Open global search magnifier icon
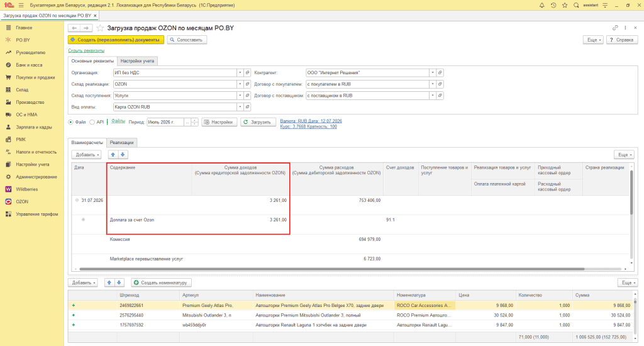The height and width of the screenshot is (346, 644). [x=576, y=5]
